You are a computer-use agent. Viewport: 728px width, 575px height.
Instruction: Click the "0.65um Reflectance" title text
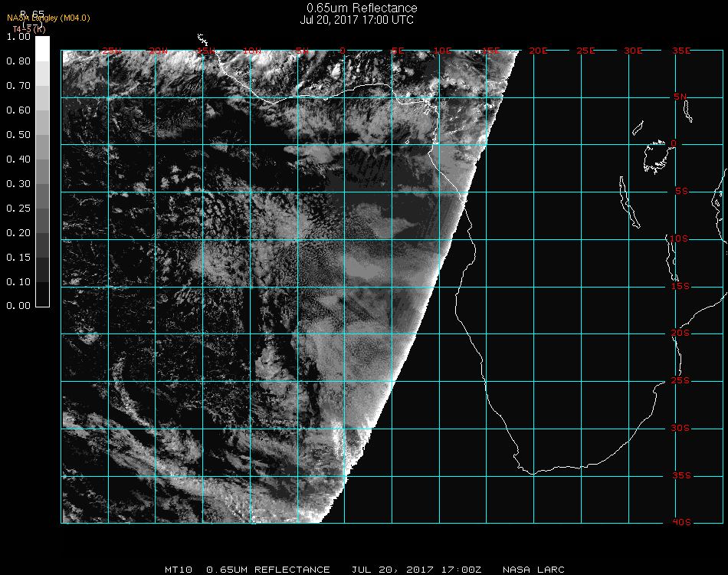362,8
